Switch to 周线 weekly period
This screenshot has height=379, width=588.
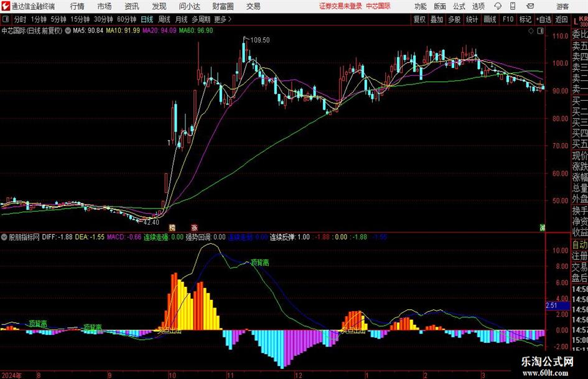(164, 19)
